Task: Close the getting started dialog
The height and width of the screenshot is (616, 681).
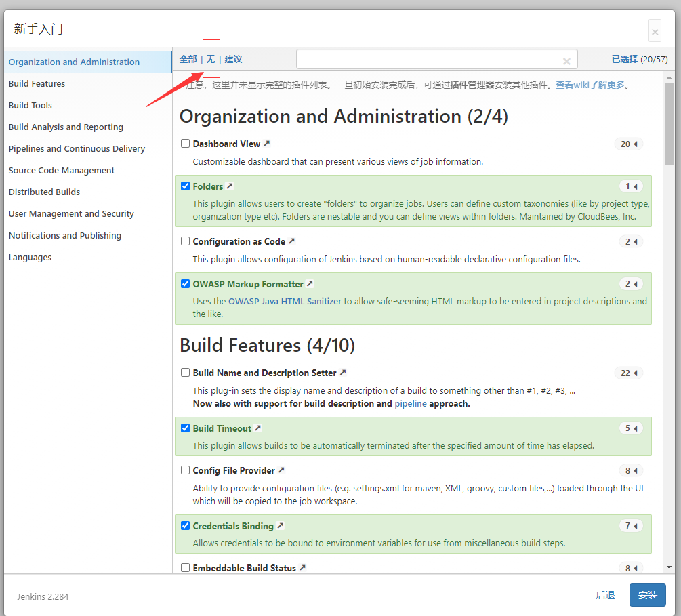Action: pos(655,31)
